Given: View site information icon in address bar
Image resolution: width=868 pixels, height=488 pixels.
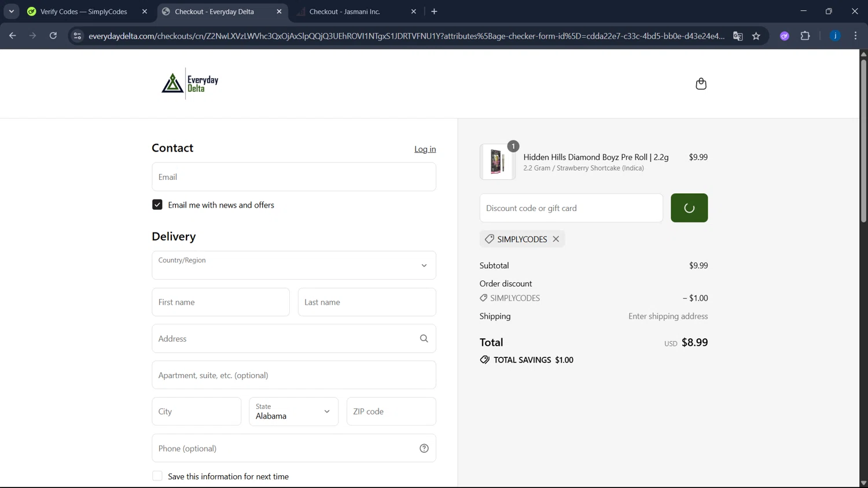Looking at the screenshot, I should point(77,36).
